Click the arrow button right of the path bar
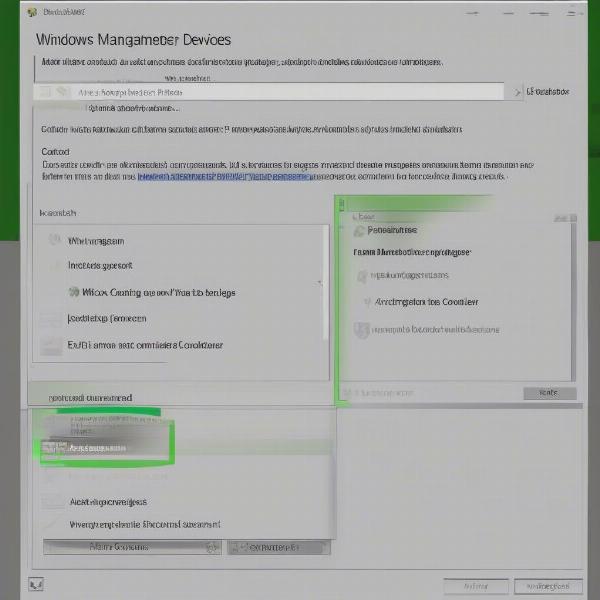The width and height of the screenshot is (600, 600). [517, 92]
